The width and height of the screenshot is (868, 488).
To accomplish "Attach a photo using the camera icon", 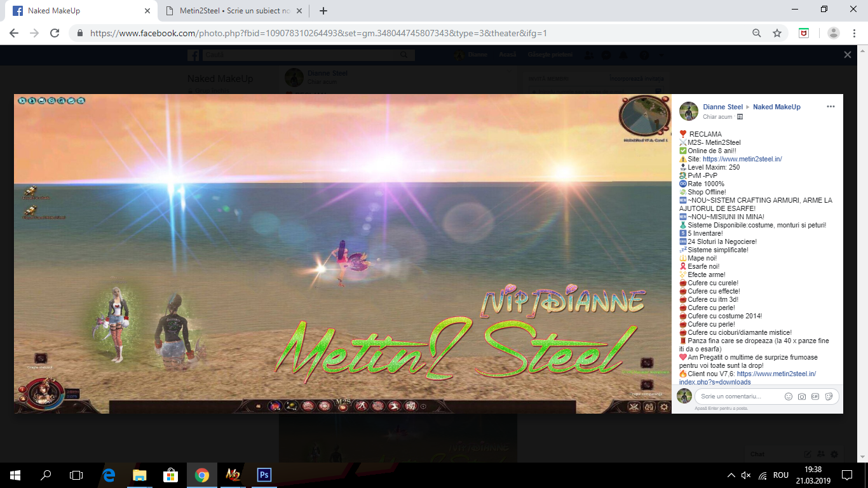I will (x=802, y=396).
